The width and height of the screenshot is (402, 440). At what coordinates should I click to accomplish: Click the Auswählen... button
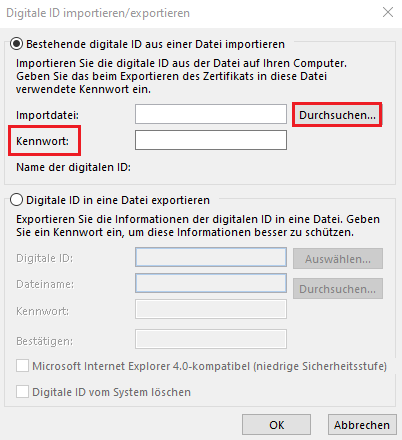tap(338, 259)
